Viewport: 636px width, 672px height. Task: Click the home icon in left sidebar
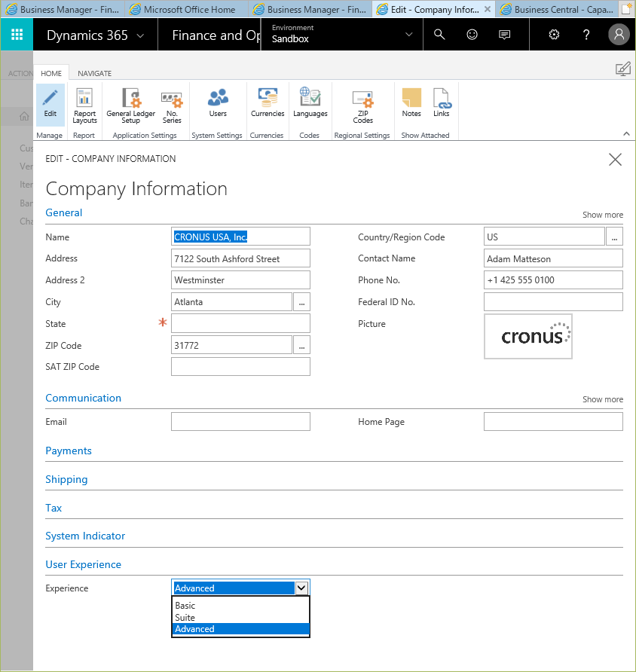point(24,116)
